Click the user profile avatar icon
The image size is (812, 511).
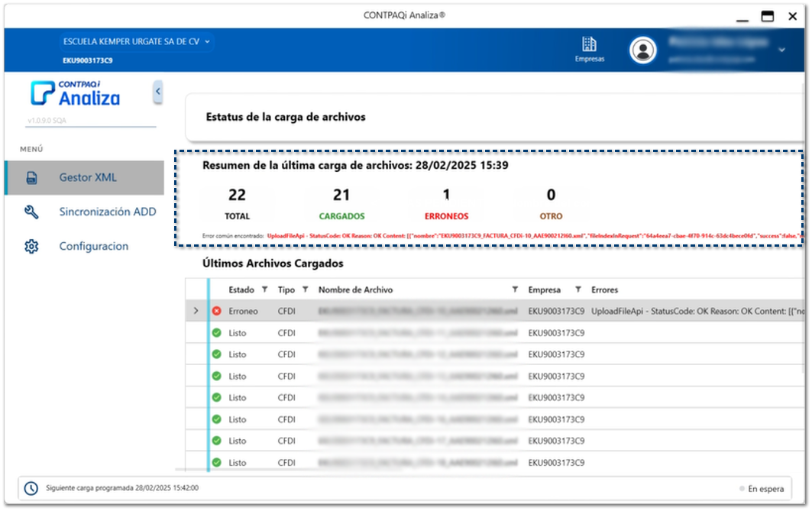pos(643,50)
